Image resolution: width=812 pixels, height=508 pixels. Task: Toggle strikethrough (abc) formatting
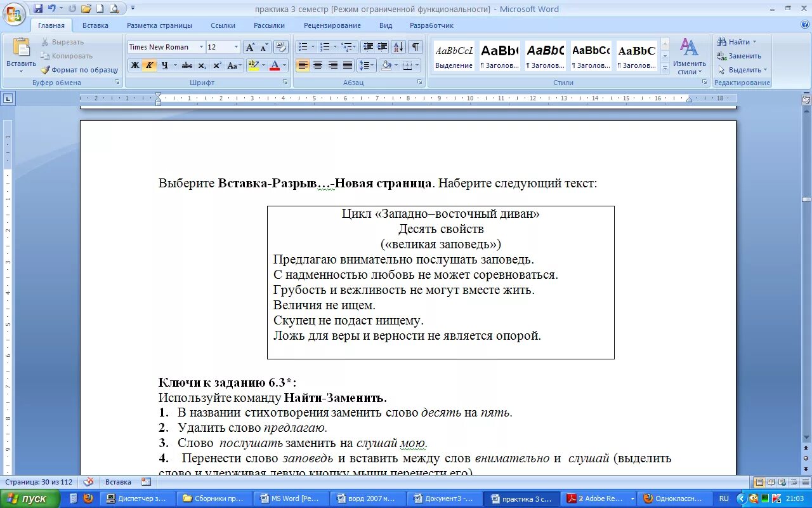tap(187, 65)
